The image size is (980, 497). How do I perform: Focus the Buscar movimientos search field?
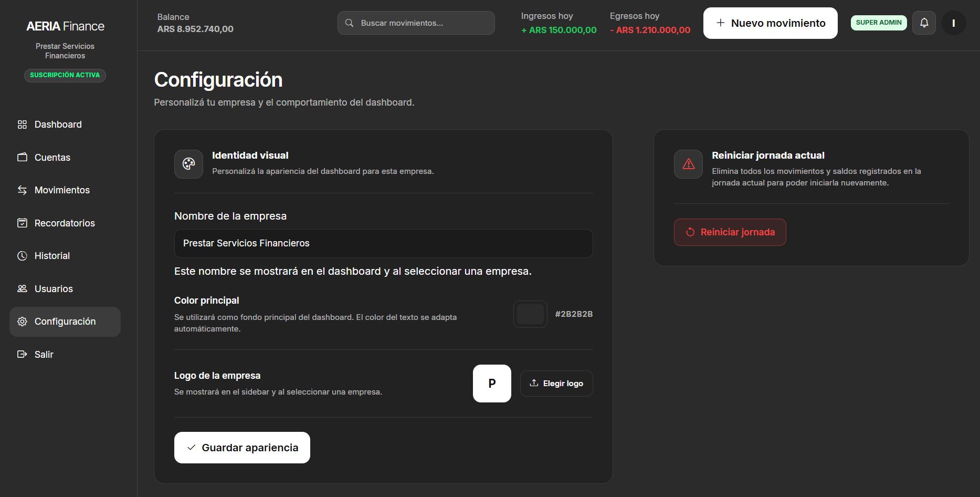416,23
